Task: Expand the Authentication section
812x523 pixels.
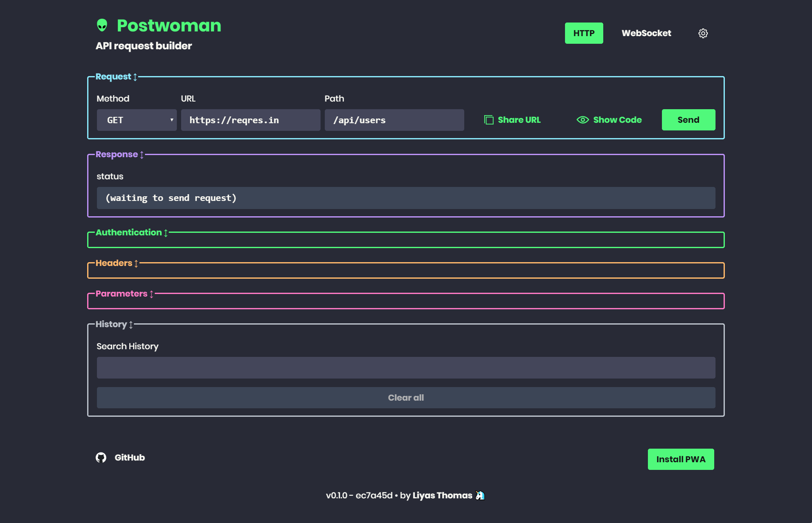Action: click(x=131, y=233)
